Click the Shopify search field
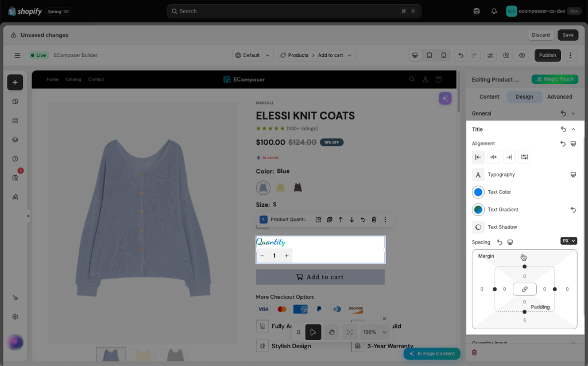Image resolution: width=588 pixels, height=366 pixels. pyautogui.click(x=294, y=11)
